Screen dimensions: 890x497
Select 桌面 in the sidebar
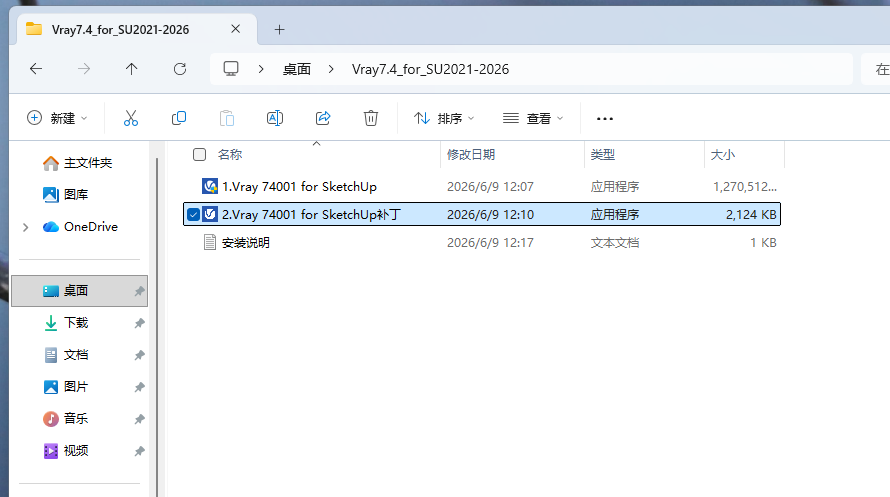pyautogui.click(x=79, y=290)
